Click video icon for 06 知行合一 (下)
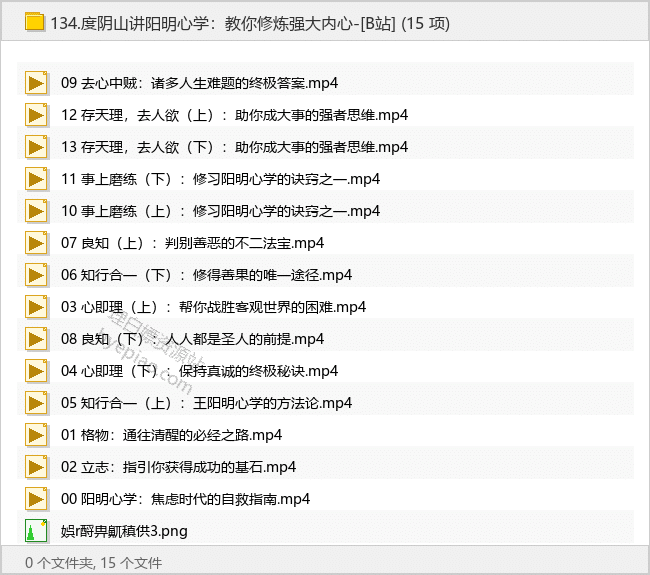 coord(36,275)
